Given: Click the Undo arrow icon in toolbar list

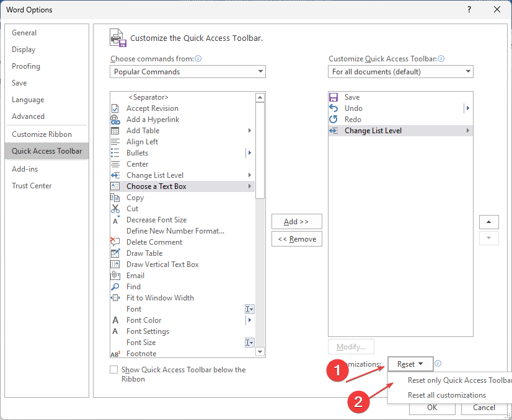Looking at the screenshot, I should click(x=333, y=108).
